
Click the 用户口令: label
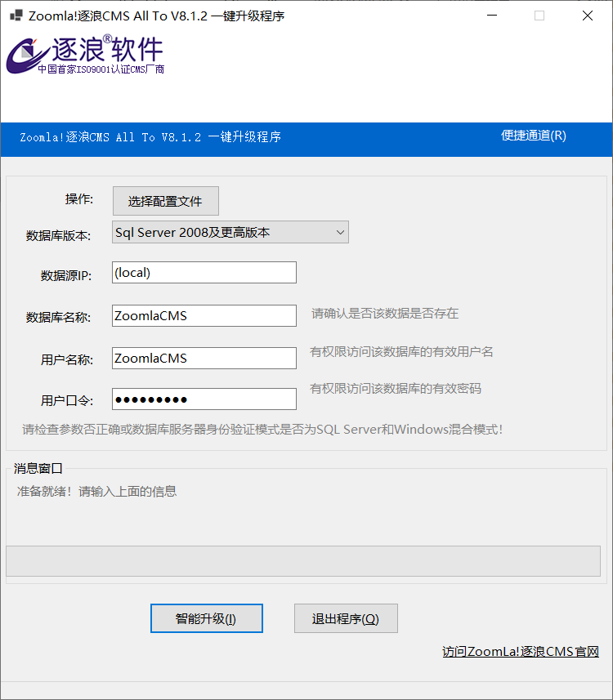[x=67, y=400]
